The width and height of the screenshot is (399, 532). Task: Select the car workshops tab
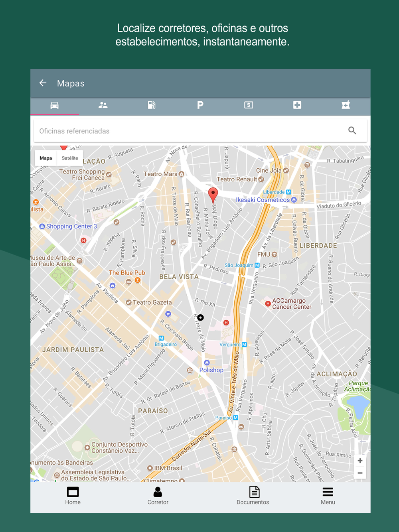click(x=55, y=105)
